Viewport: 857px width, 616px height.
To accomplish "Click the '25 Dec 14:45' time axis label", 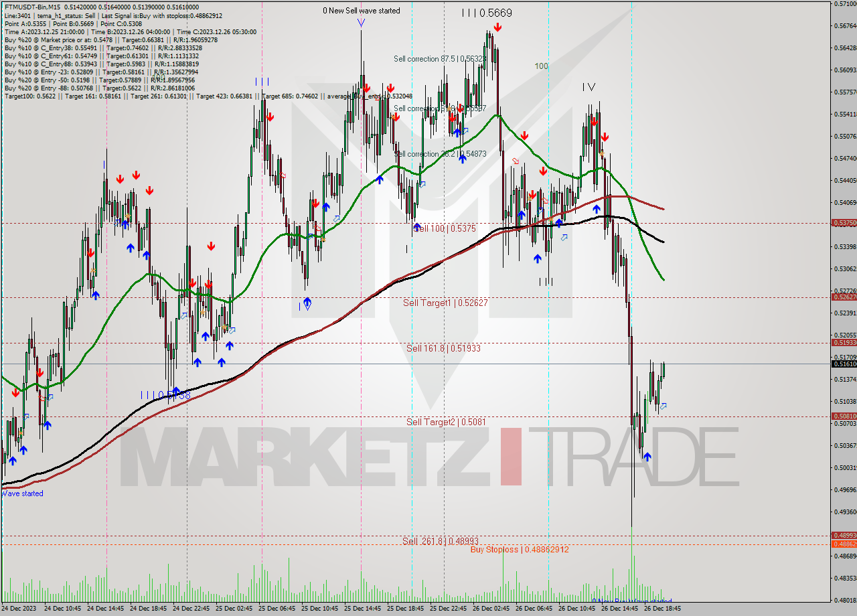I will (x=362, y=609).
